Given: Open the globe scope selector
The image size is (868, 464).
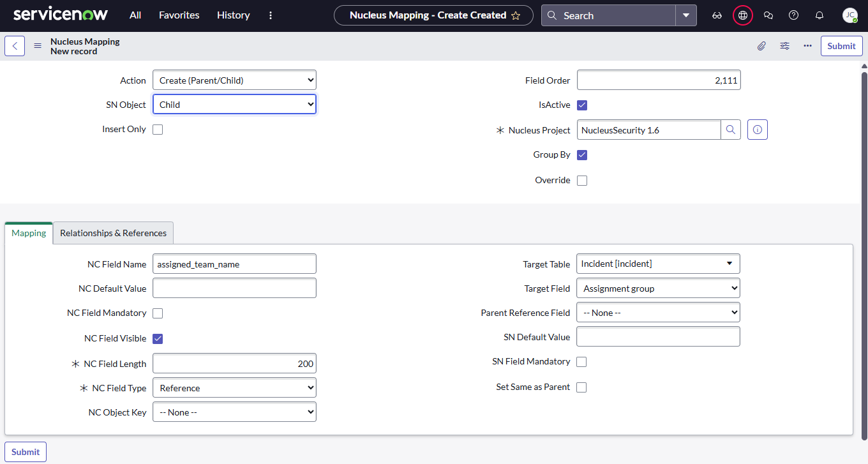Looking at the screenshot, I should [743, 15].
